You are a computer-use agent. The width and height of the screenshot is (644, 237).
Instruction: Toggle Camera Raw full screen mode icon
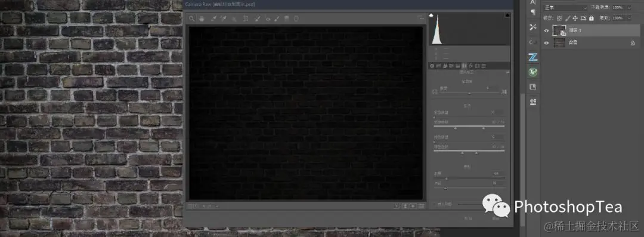tap(420, 18)
